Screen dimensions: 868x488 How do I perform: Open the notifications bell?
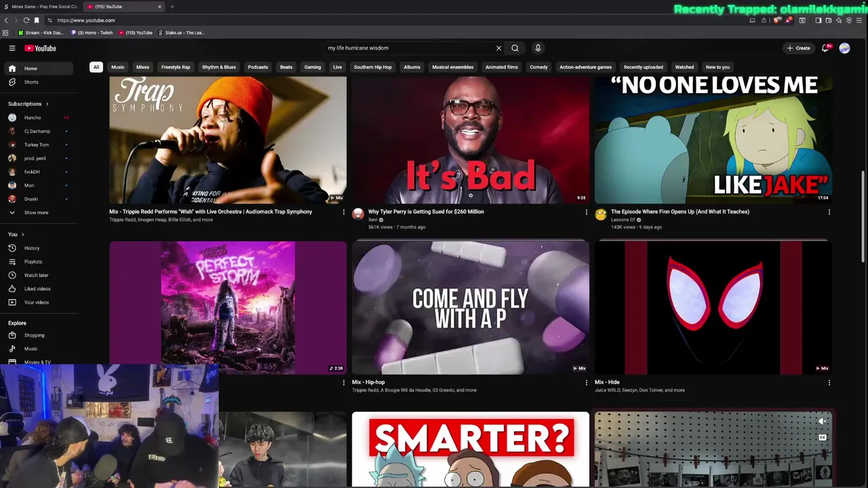pos(825,48)
